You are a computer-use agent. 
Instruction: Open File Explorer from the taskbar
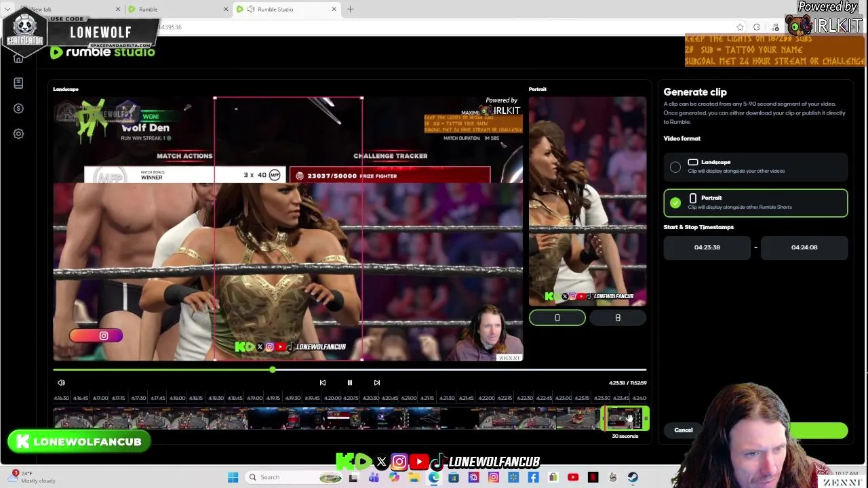414,478
